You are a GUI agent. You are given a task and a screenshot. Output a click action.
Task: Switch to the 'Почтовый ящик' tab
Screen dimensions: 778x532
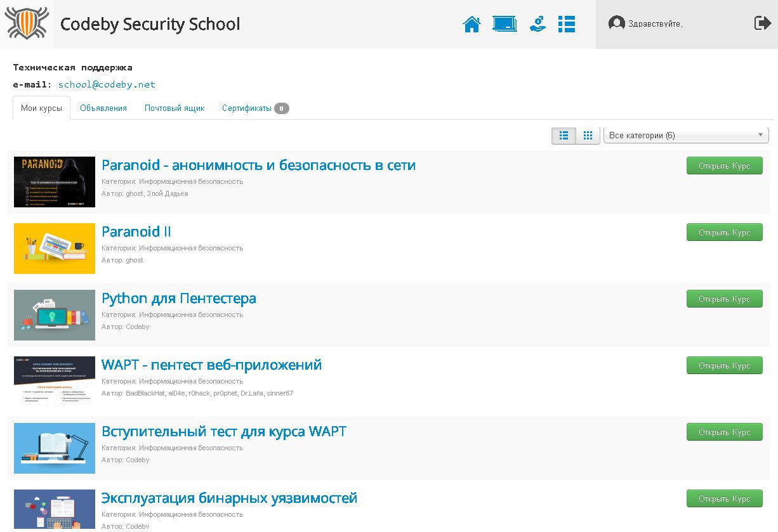click(175, 108)
